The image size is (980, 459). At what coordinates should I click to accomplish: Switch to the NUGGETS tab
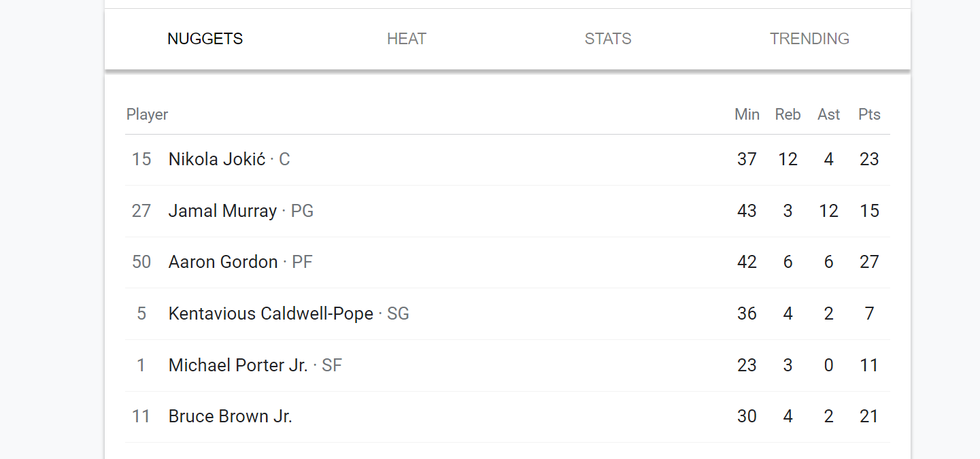click(x=205, y=39)
